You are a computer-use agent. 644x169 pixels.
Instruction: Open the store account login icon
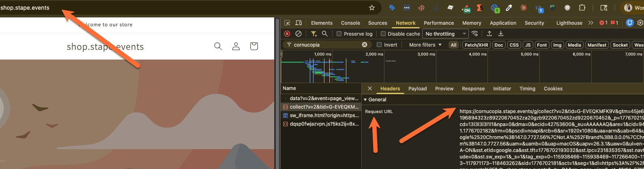[236, 46]
